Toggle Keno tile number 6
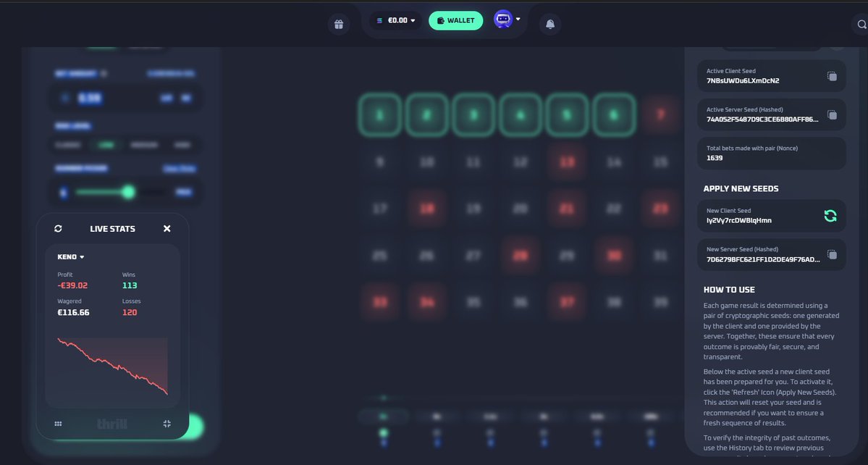 click(614, 115)
